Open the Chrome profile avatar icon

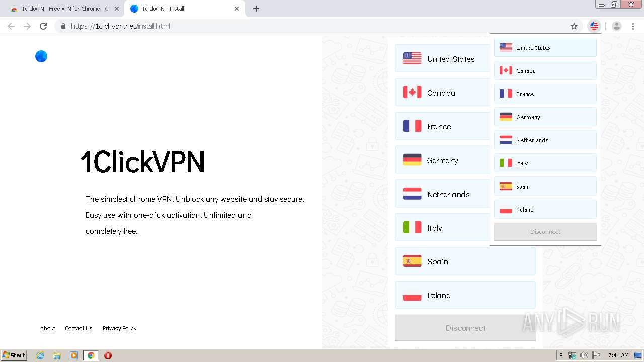click(x=616, y=26)
